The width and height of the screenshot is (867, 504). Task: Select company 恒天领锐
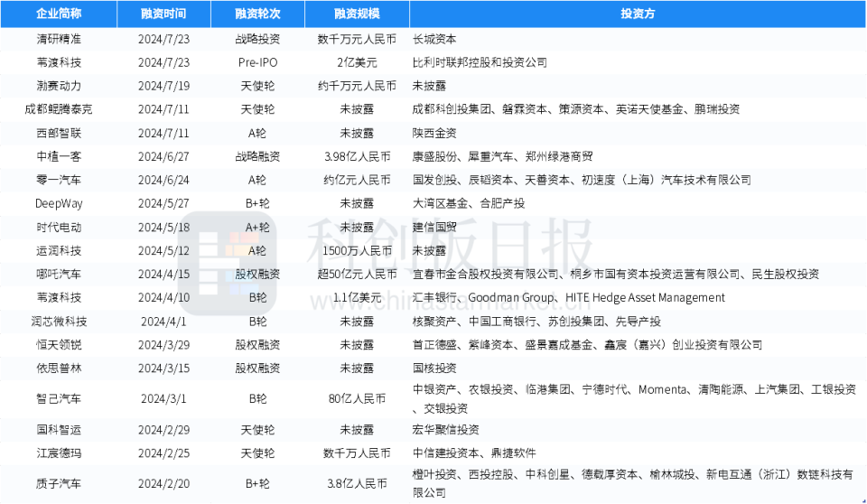point(59,345)
